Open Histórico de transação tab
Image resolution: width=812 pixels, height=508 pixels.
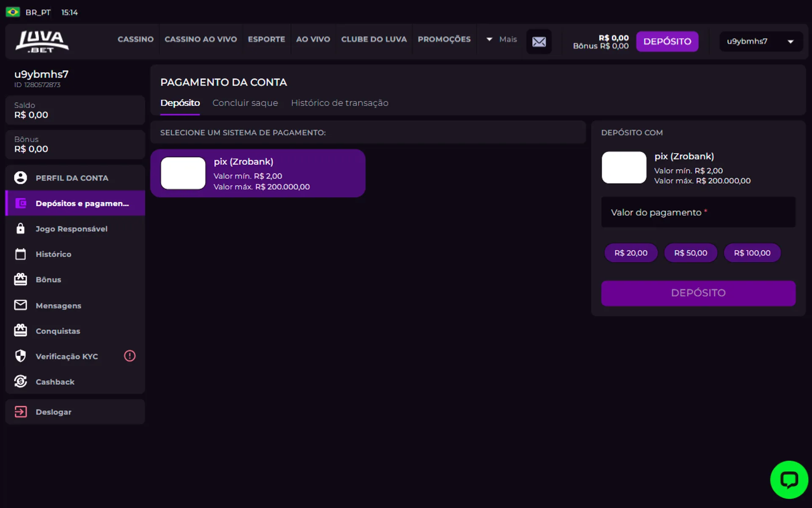339,103
